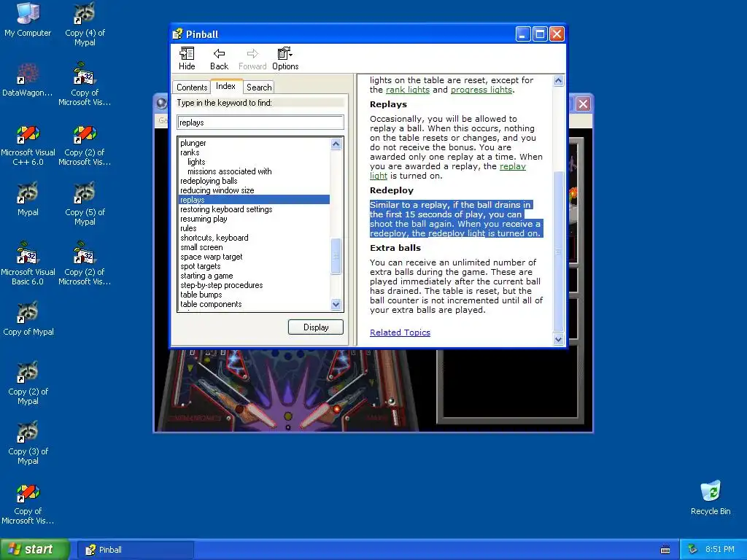This screenshot has height=560, width=747.
Task: Click the 'Extra balls' heading
Action: pos(395,248)
